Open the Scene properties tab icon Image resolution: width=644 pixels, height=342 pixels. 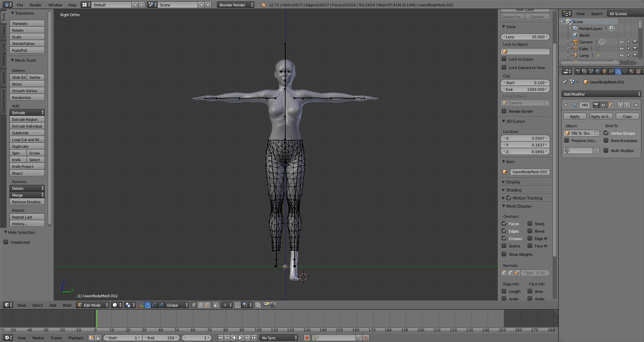[x=591, y=71]
